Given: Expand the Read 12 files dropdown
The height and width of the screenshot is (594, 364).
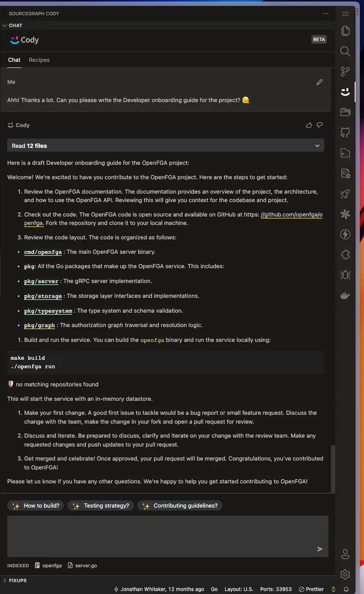Looking at the screenshot, I should (166, 145).
